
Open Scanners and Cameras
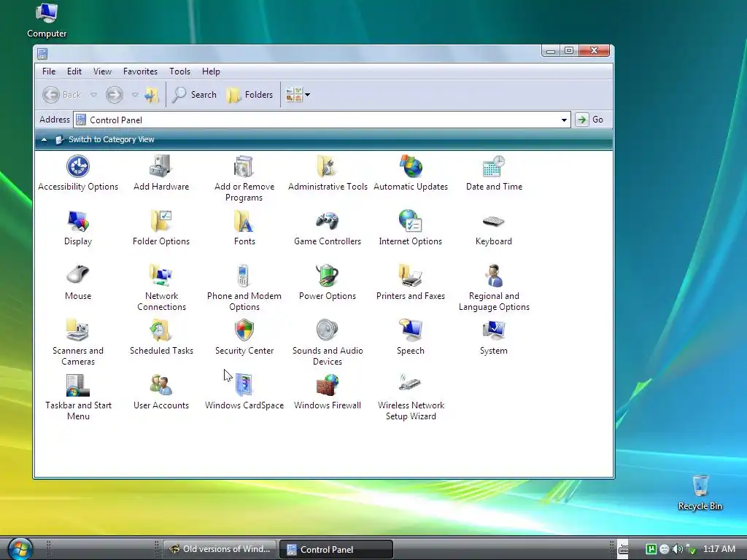[x=78, y=343]
